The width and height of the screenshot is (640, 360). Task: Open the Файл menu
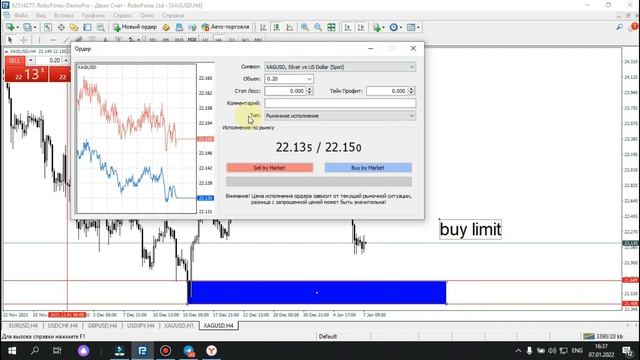[21, 15]
